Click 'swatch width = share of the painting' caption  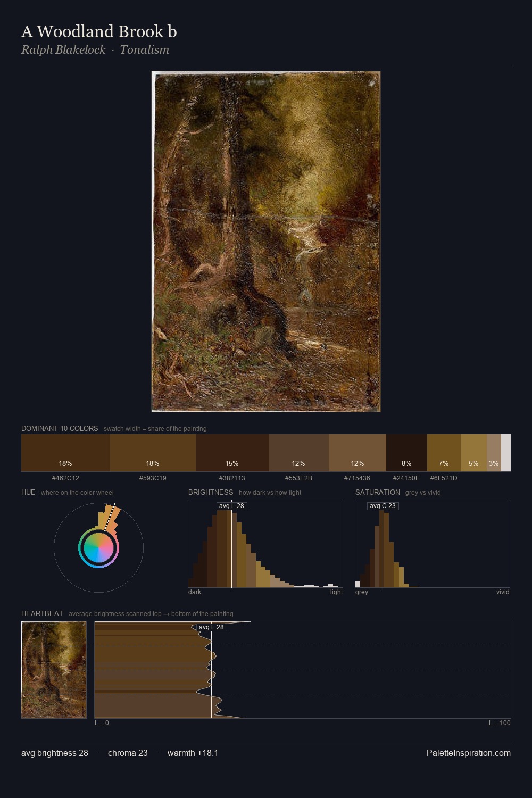click(x=155, y=429)
